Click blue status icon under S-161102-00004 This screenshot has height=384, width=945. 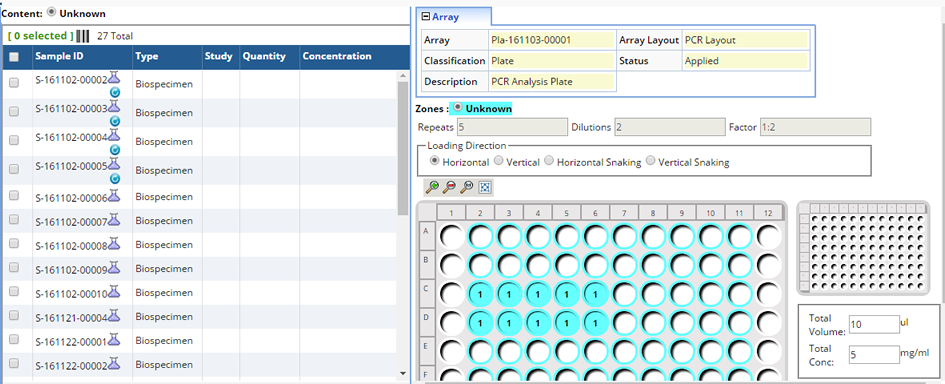point(115,150)
